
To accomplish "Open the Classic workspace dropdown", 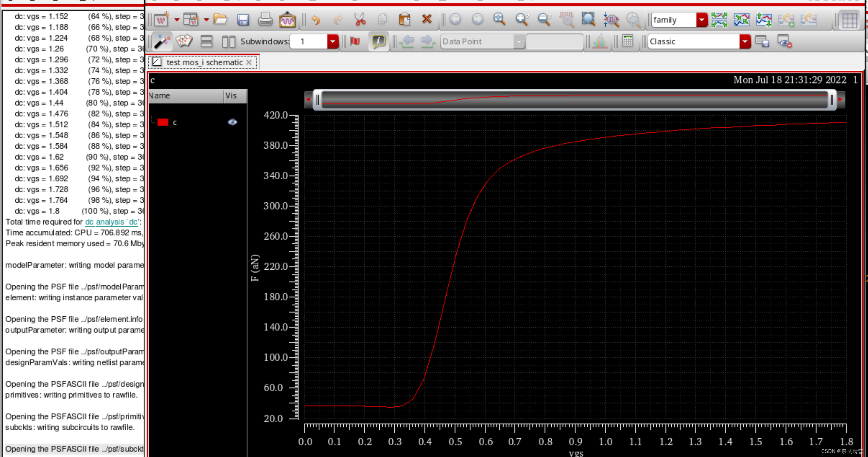I will [x=745, y=41].
